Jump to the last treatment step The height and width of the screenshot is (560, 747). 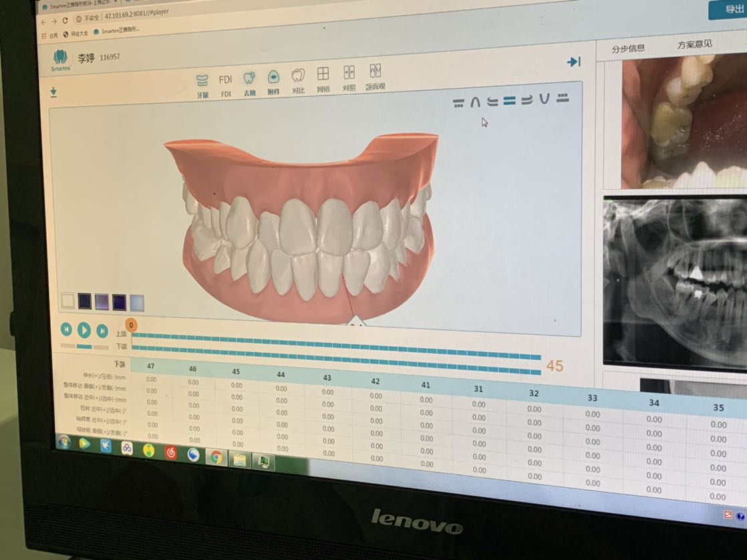pyautogui.click(x=102, y=331)
